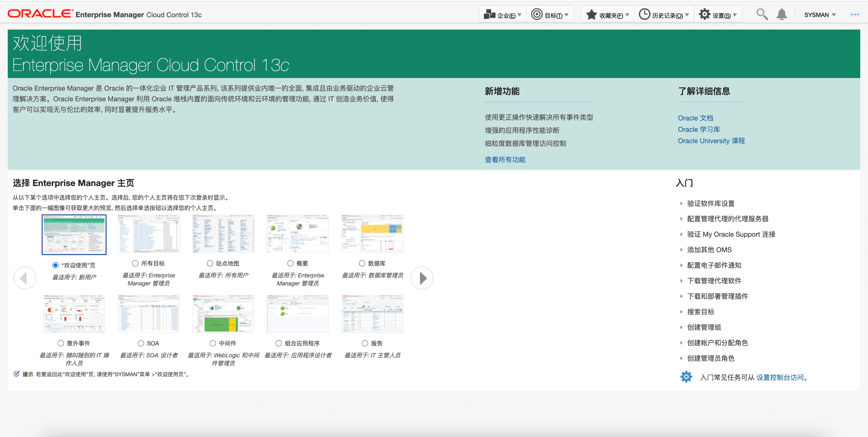Open the notifications bell icon

(x=781, y=15)
